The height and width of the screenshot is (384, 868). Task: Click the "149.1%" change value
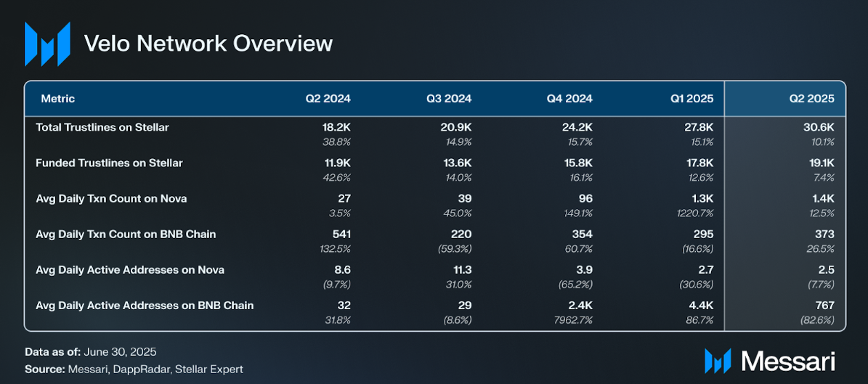577,213
